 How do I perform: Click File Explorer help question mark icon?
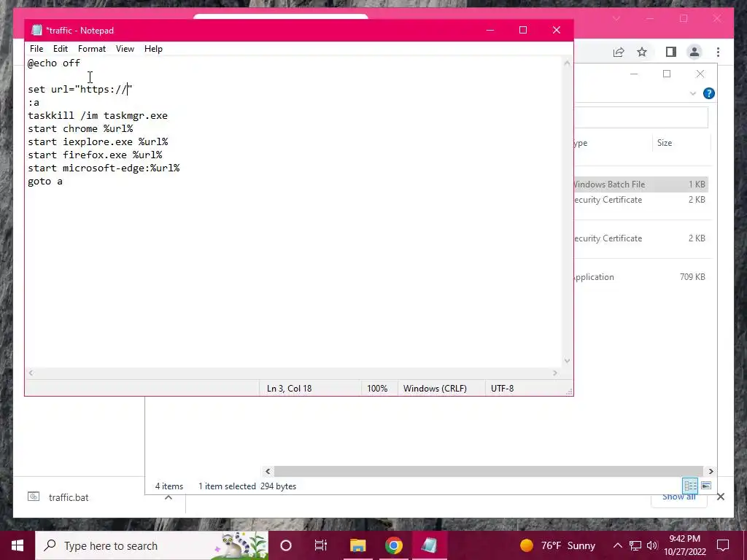point(709,93)
